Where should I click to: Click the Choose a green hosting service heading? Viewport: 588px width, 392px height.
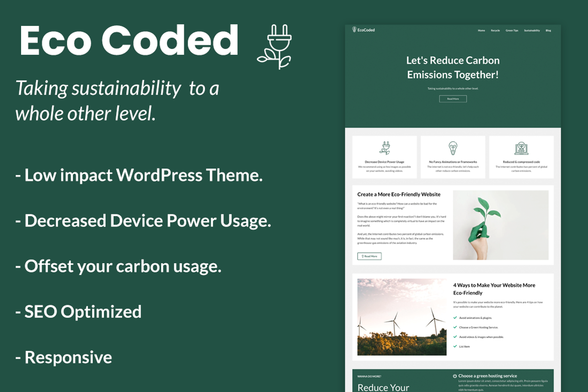tap(488, 376)
